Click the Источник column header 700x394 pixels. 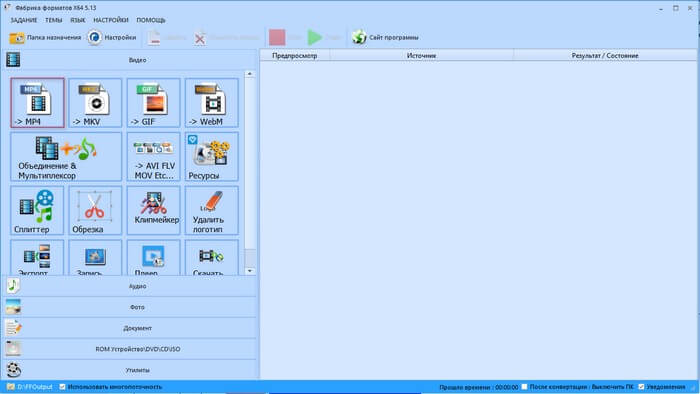tap(421, 56)
